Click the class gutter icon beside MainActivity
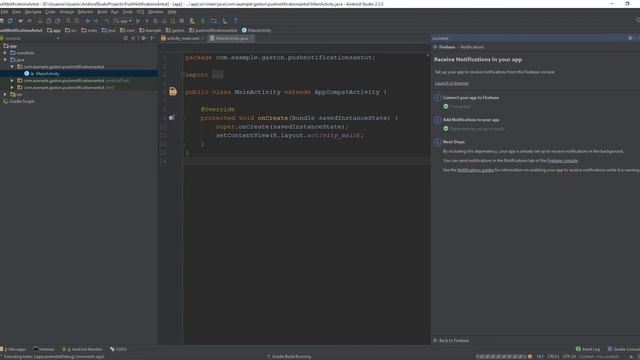The width and height of the screenshot is (640, 360). (173, 91)
